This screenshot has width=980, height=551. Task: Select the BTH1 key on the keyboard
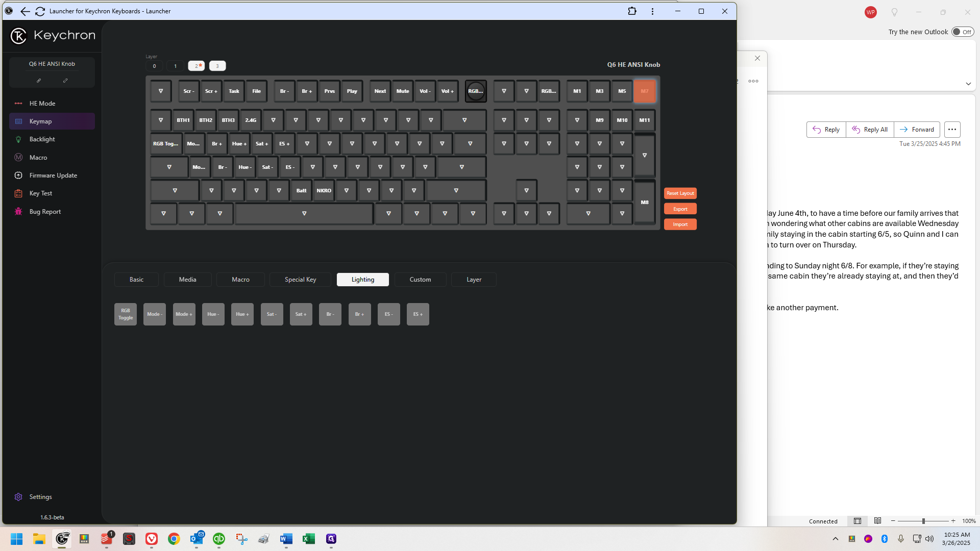[183, 120]
